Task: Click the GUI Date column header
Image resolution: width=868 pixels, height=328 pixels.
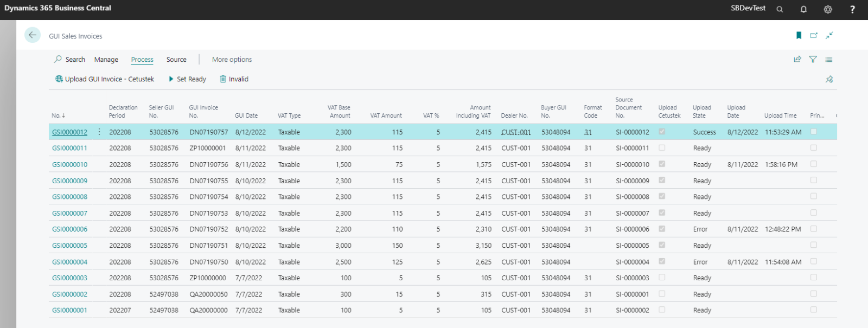Action: coord(246,115)
